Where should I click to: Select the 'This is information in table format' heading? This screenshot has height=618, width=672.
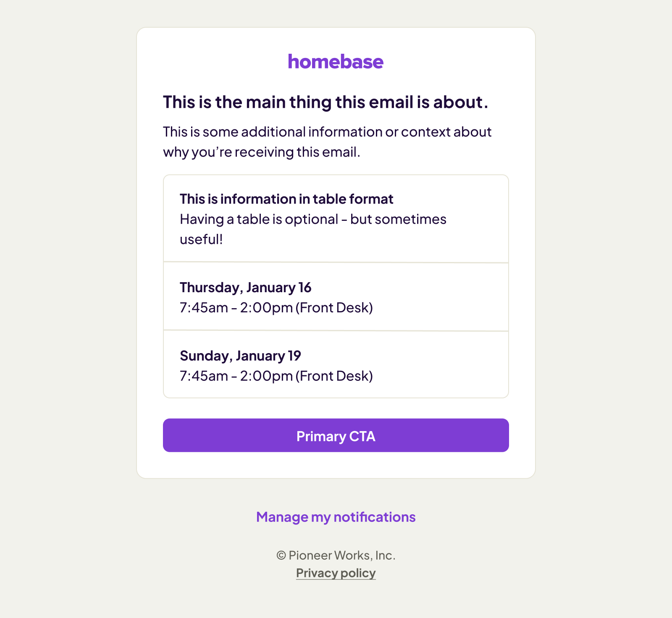[286, 199]
